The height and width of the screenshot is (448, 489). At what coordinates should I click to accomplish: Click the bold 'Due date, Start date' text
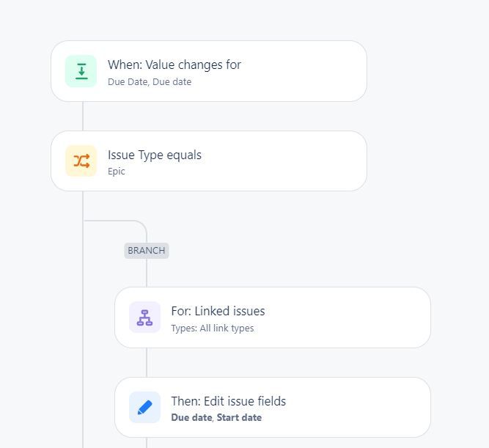(x=216, y=417)
